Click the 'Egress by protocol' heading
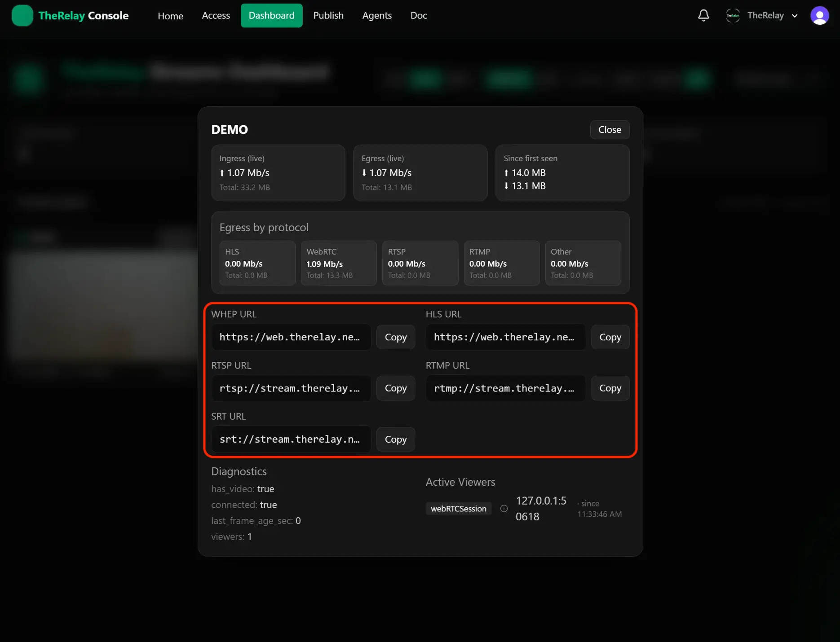This screenshot has height=642, width=840. 264,228
